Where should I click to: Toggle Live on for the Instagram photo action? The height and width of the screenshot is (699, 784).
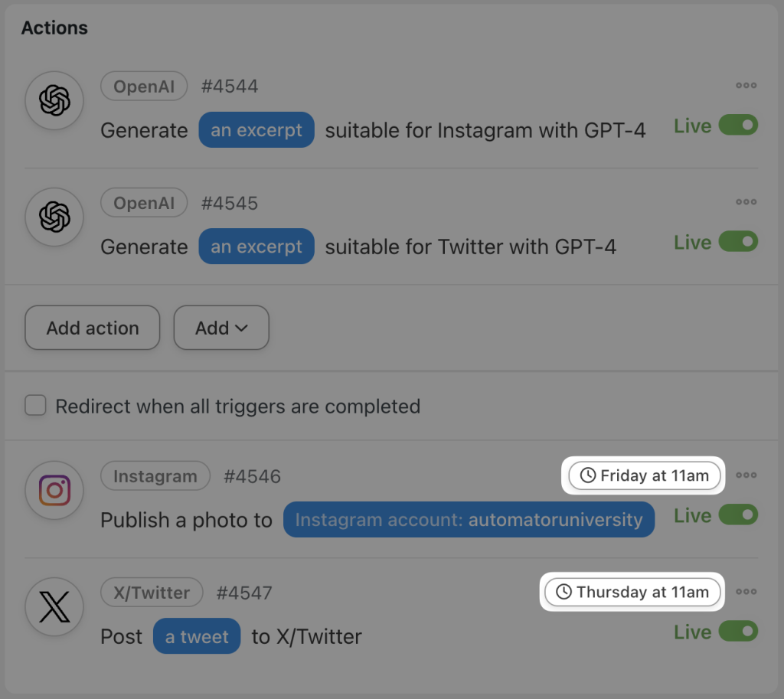[x=737, y=515]
